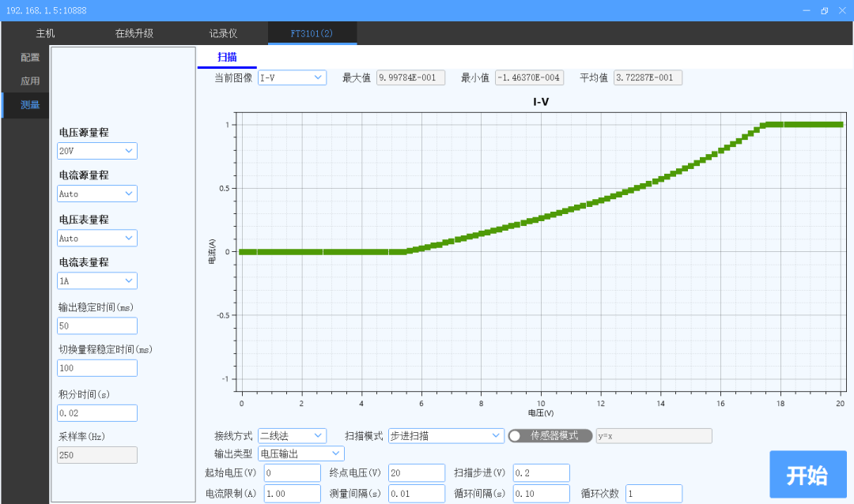The height and width of the screenshot is (504, 854).
Task: Click the 终点电压 input field
Action: coord(417,473)
